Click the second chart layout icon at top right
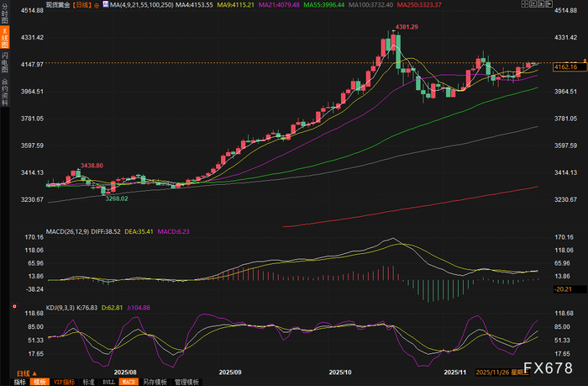The image size is (588, 386). point(533,3)
